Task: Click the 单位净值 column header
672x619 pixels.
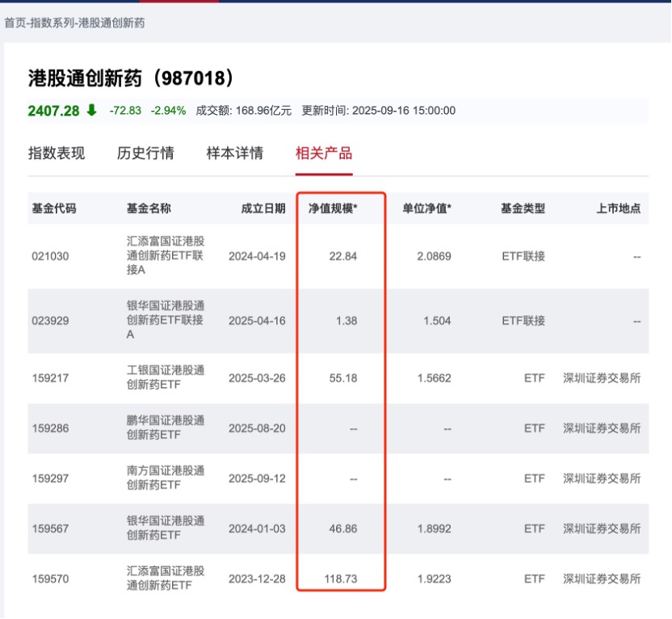Action: point(427,208)
